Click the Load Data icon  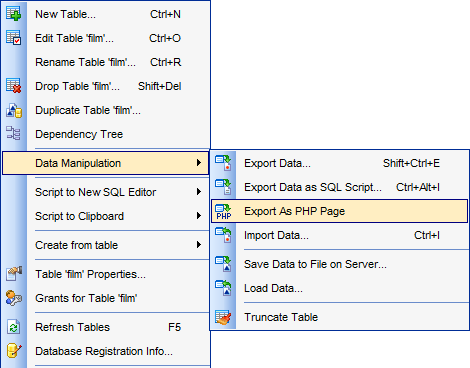point(223,288)
